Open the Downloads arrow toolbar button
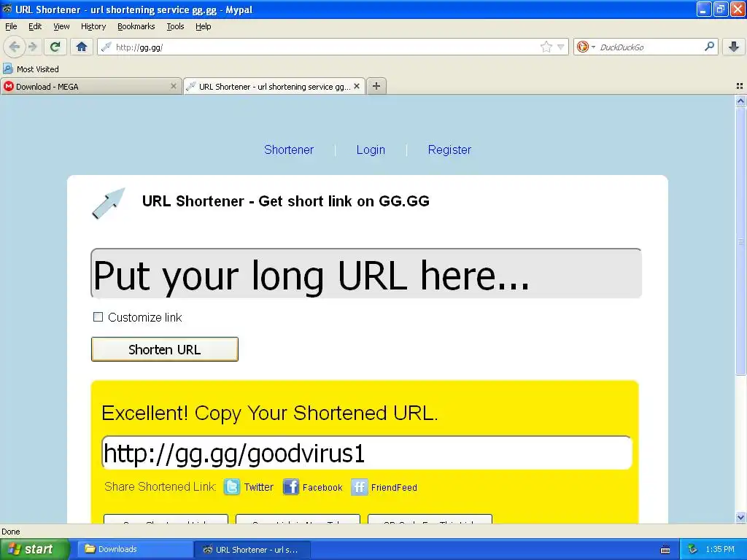The height and width of the screenshot is (560, 747). tap(734, 47)
